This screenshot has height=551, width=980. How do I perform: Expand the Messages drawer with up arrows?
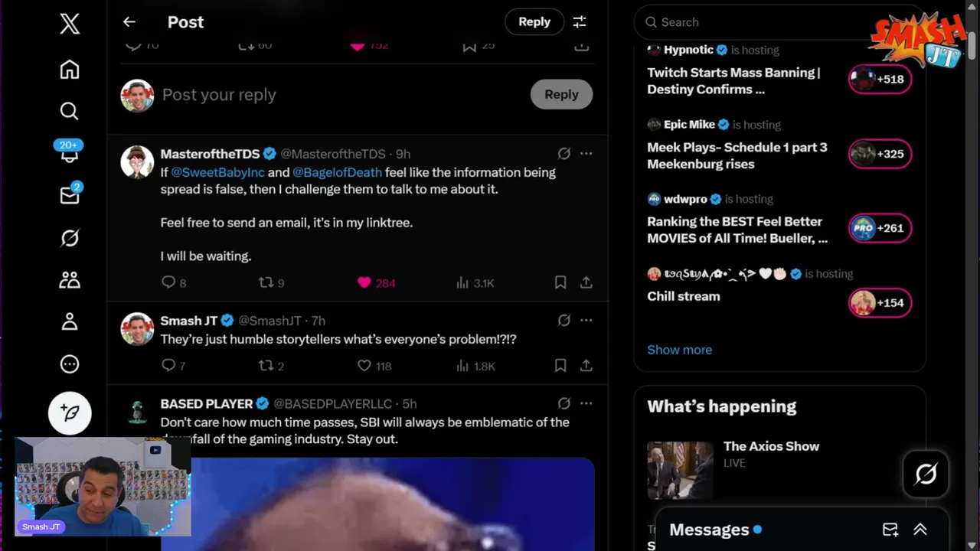click(x=920, y=530)
